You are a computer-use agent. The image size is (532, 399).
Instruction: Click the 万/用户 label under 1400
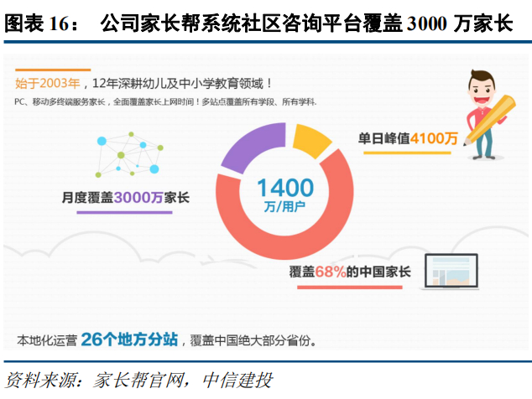pos(284,206)
